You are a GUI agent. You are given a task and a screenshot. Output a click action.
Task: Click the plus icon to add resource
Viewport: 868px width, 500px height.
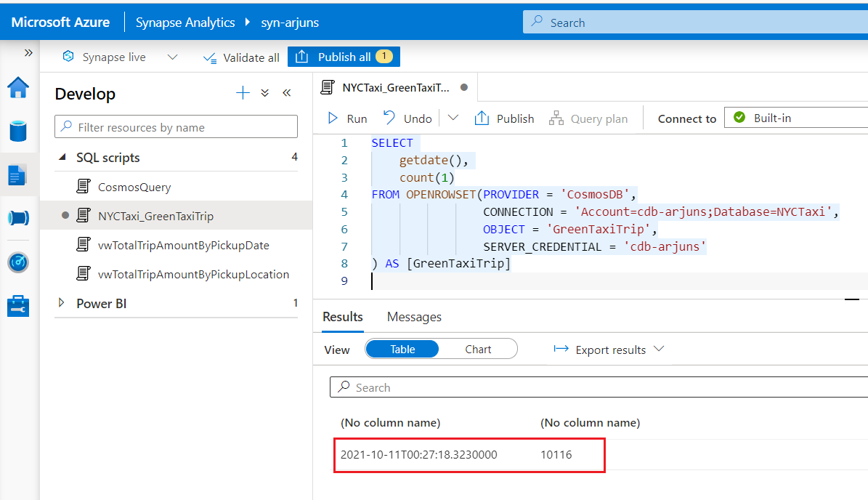[243, 93]
